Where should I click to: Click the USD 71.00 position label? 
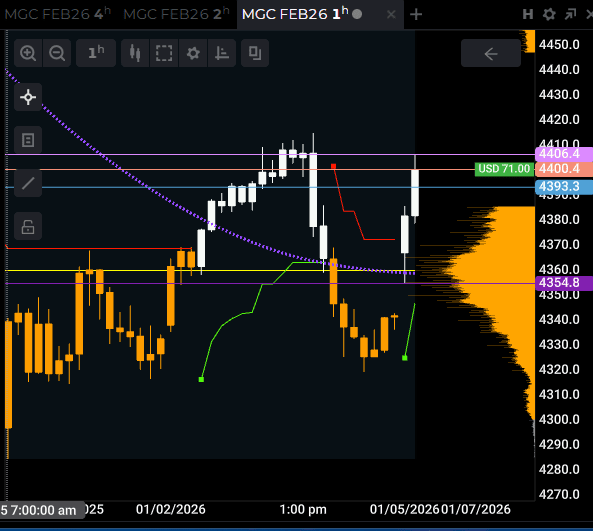(x=504, y=169)
